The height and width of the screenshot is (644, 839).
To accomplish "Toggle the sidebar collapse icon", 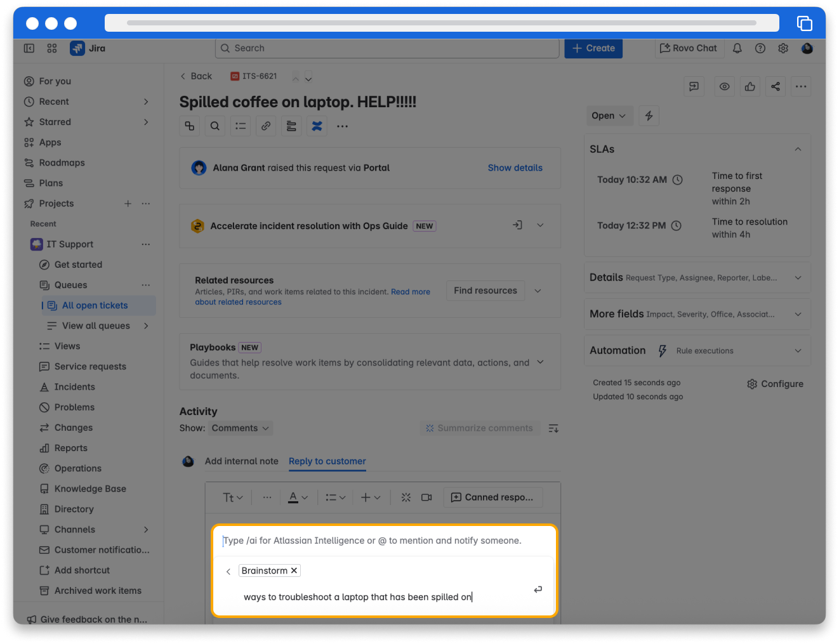I will point(29,48).
